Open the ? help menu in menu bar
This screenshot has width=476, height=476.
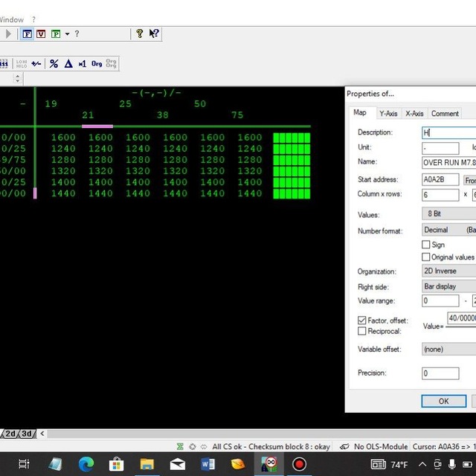tap(33, 20)
